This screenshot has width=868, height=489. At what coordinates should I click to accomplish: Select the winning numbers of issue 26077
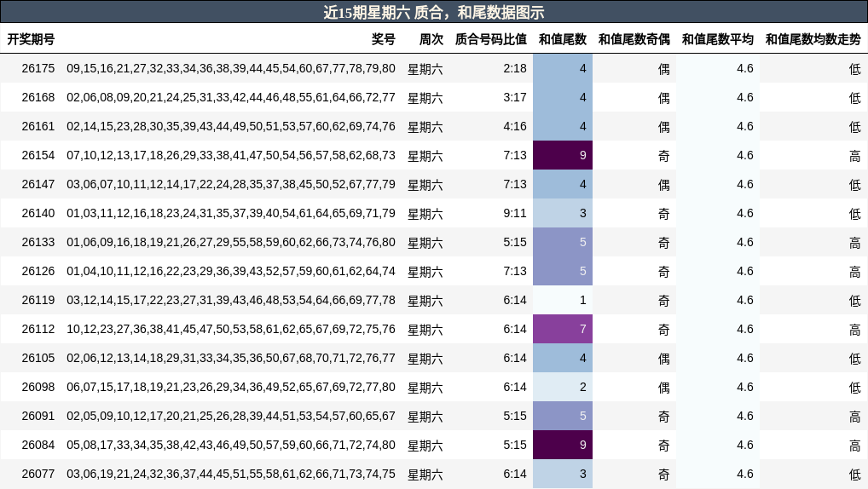pos(231,474)
